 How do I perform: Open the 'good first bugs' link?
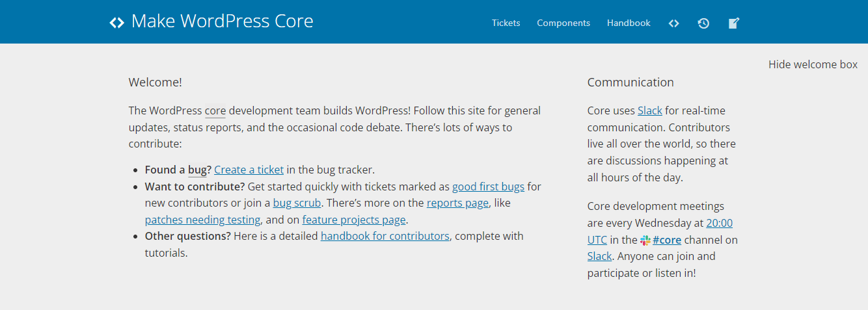coord(488,187)
